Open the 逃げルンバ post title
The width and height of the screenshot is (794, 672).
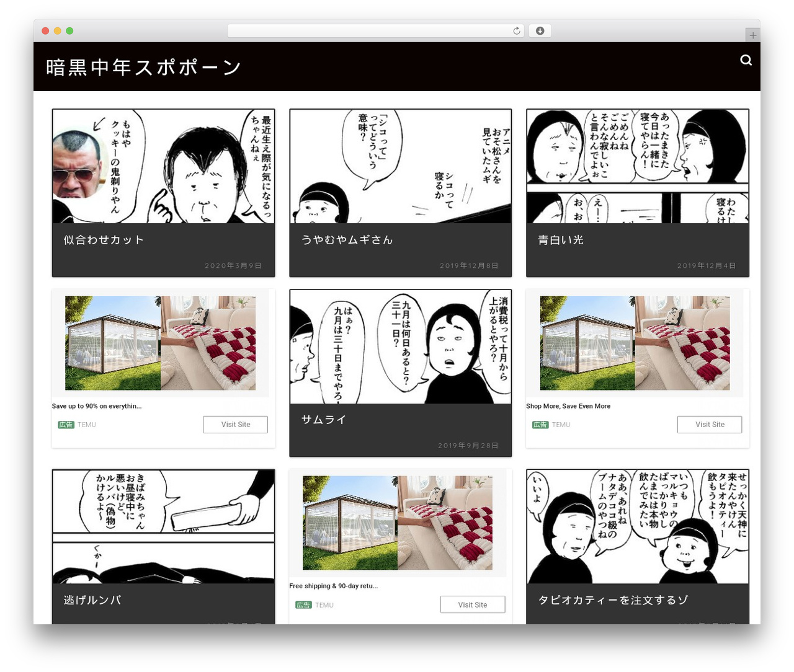pos(92,600)
